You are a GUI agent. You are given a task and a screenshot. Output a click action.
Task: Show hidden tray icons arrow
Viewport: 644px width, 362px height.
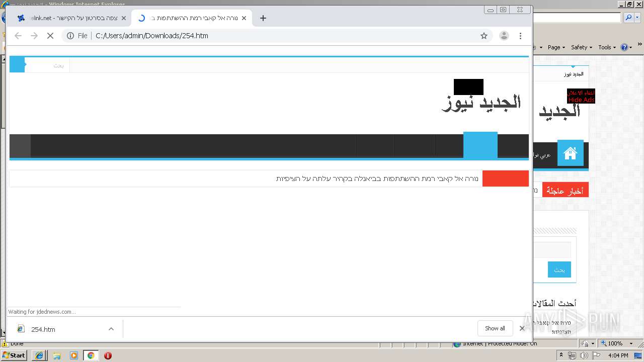pos(561,355)
